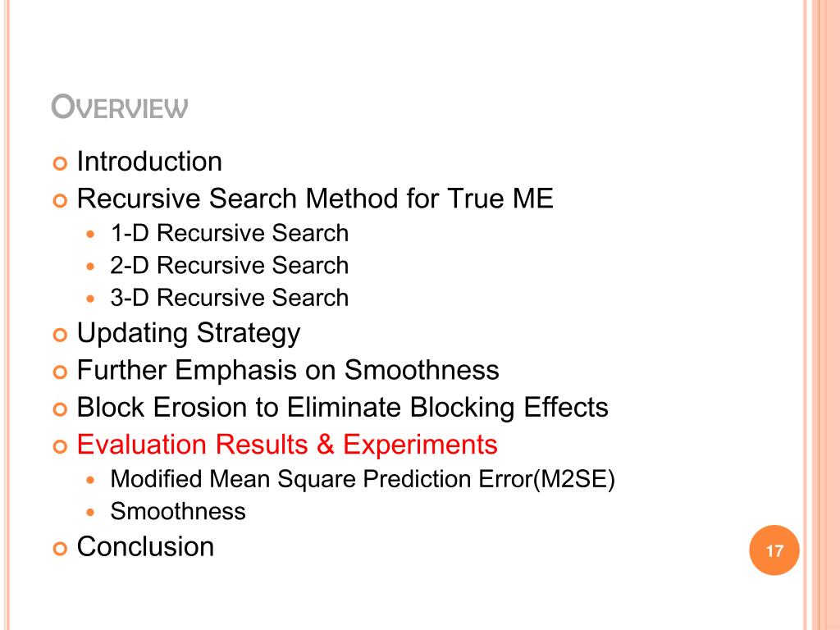Select the Introduction bullet text
840x630 pixels.
tap(149, 162)
